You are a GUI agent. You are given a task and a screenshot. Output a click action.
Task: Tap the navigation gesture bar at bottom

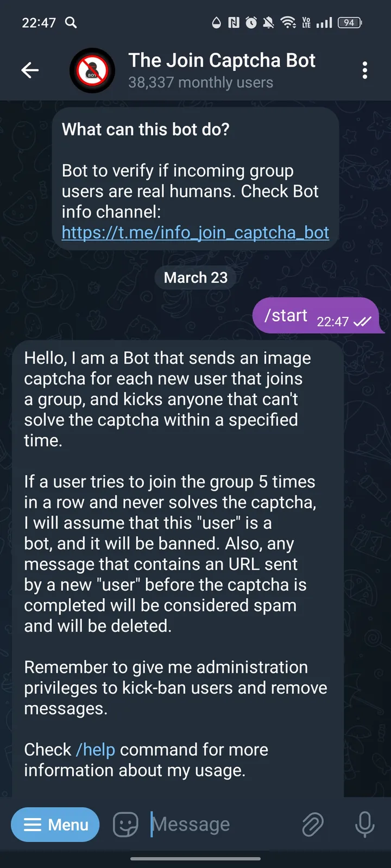[x=195, y=858]
